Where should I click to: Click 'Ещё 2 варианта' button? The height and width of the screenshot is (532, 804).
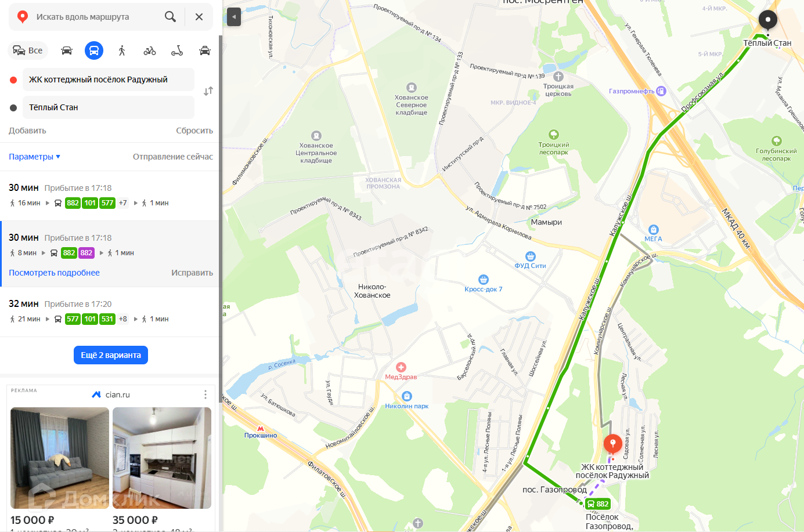pyautogui.click(x=111, y=355)
